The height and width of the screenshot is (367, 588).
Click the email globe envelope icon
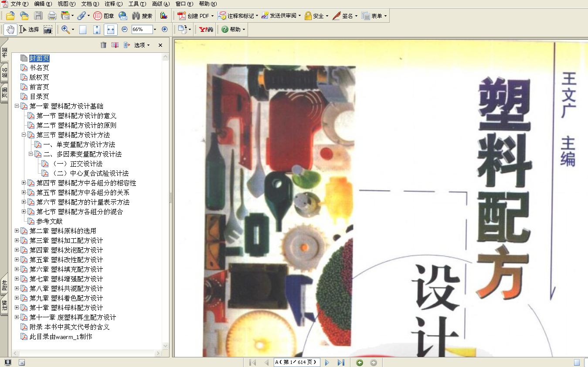tap(123, 16)
